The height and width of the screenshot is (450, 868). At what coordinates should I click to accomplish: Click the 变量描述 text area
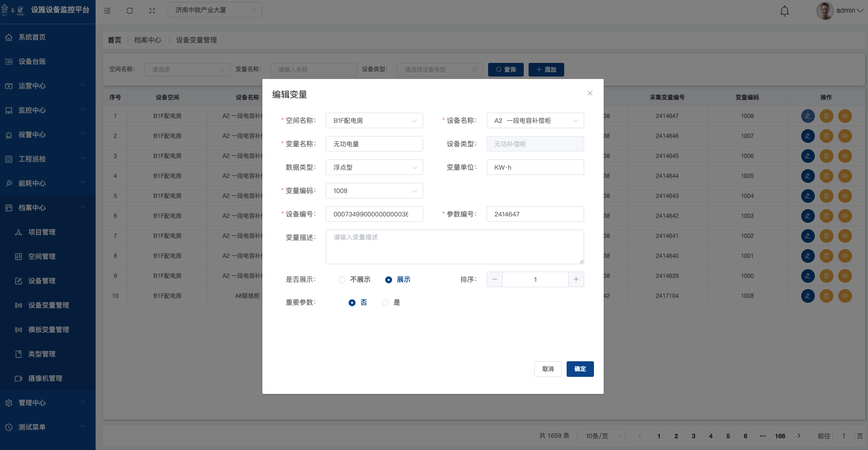[454, 247]
